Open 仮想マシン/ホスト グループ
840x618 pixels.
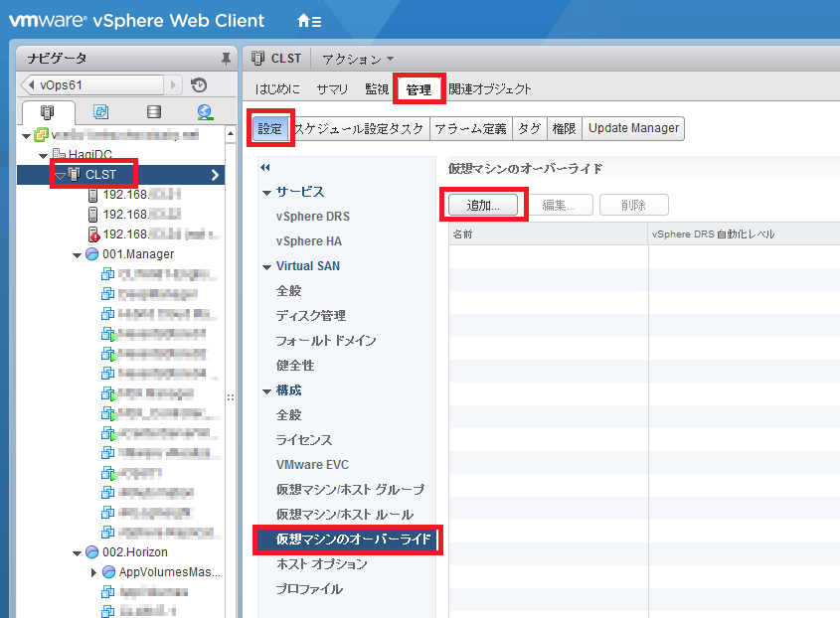tap(350, 490)
